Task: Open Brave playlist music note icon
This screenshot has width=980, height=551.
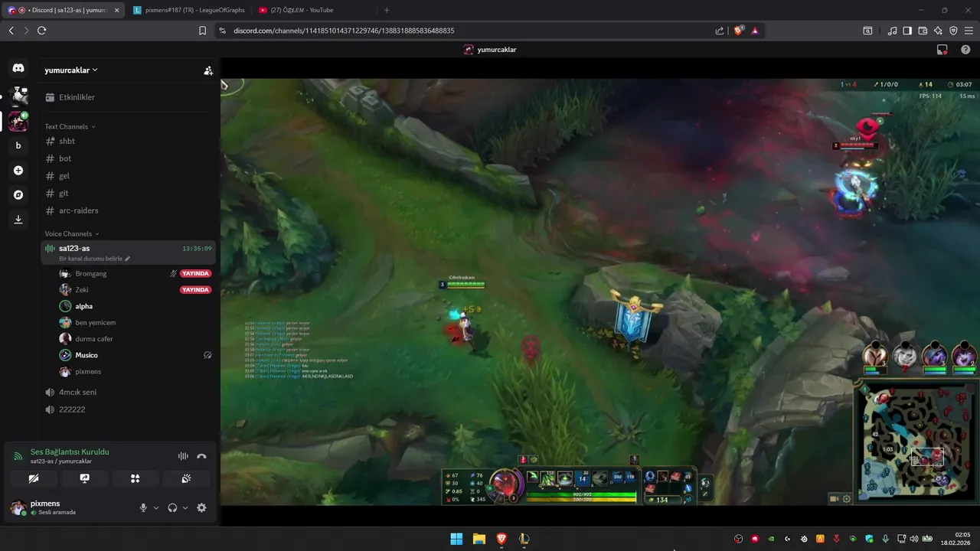Action: click(x=892, y=31)
